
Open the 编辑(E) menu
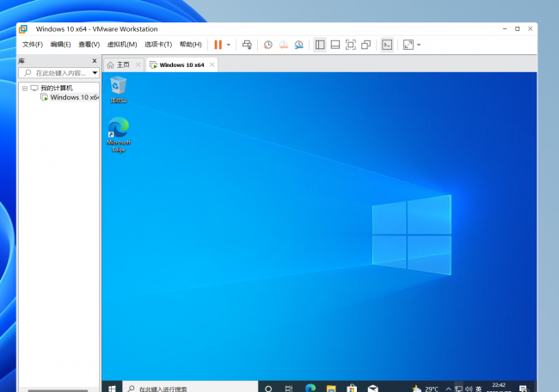pyautogui.click(x=60, y=45)
